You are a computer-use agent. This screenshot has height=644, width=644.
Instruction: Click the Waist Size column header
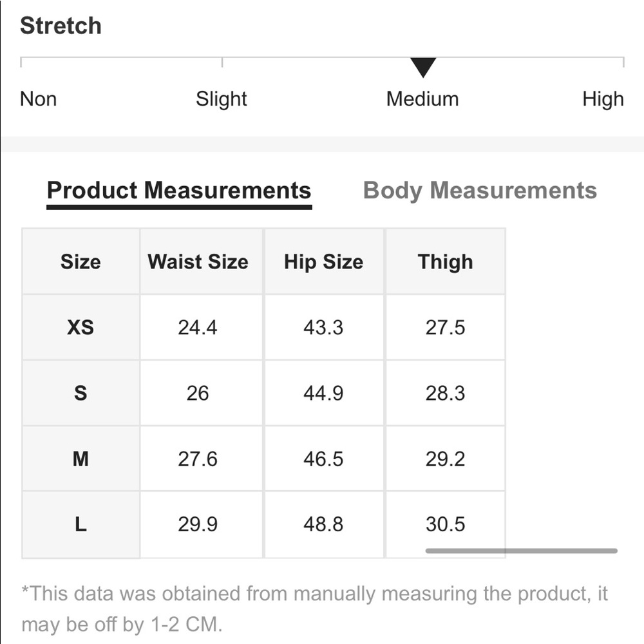point(198,262)
